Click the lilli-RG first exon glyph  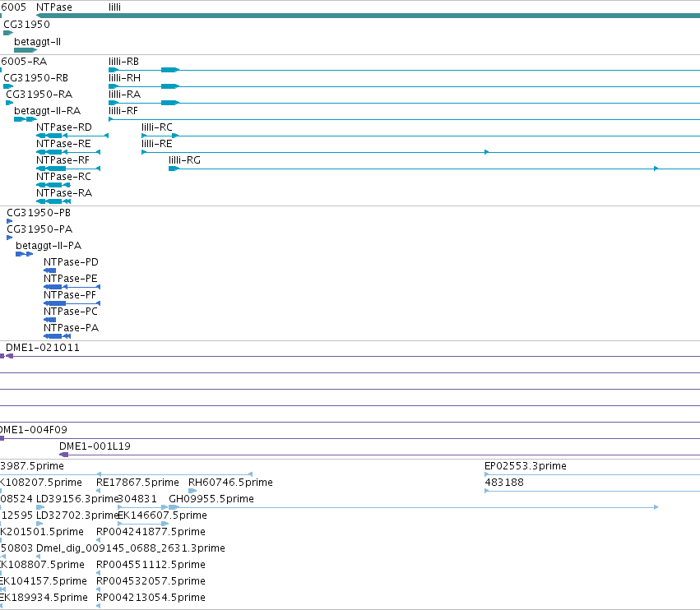click(174, 169)
